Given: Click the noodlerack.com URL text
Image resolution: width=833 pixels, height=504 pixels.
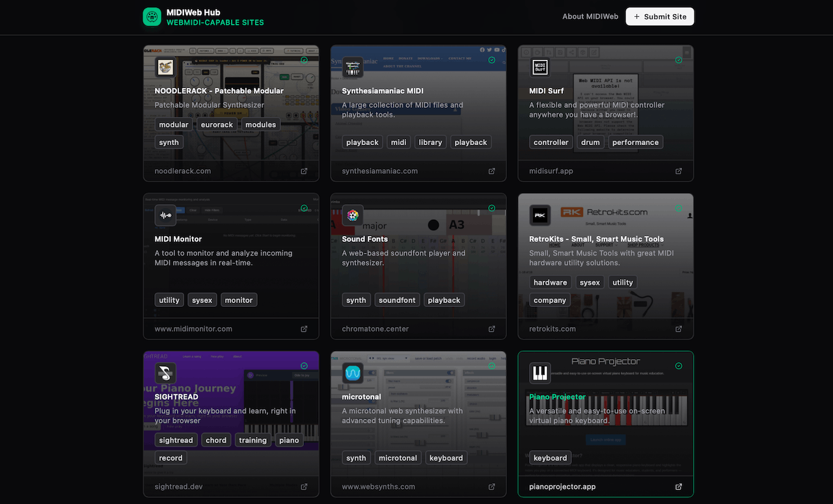Looking at the screenshot, I should pyautogui.click(x=182, y=171).
